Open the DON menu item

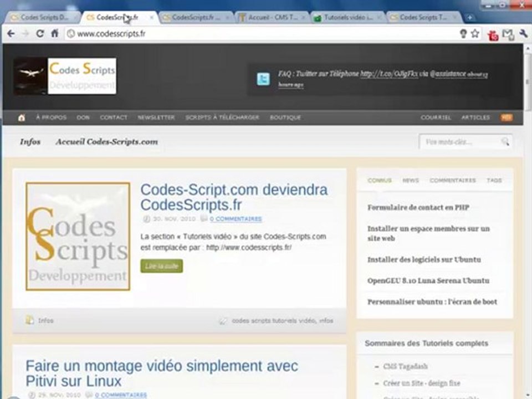tap(83, 117)
